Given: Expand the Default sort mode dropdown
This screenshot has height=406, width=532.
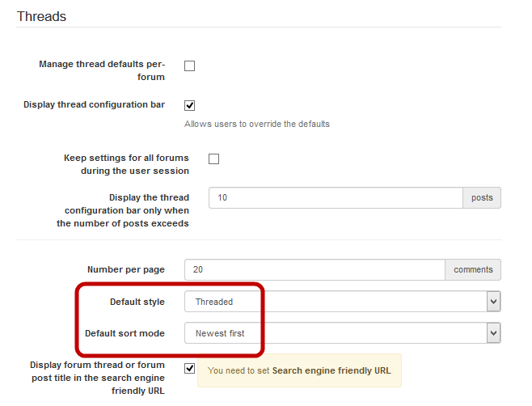Looking at the screenshot, I should [342, 332].
